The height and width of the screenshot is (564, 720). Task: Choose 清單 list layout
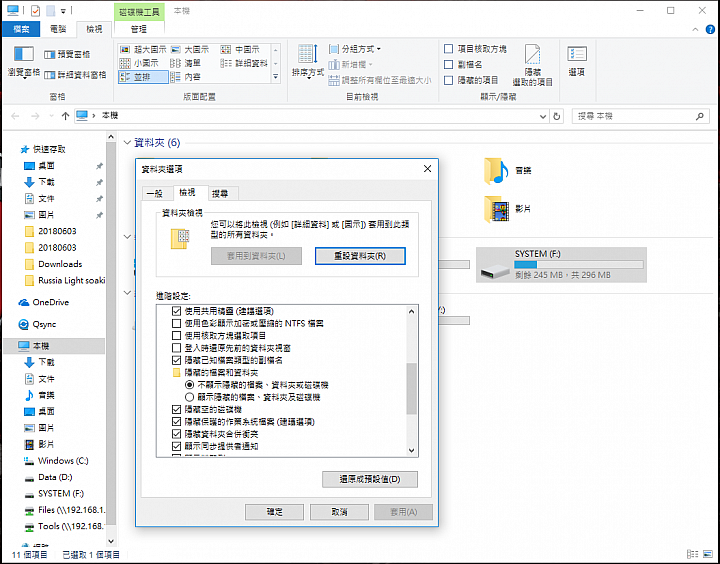pos(186,63)
